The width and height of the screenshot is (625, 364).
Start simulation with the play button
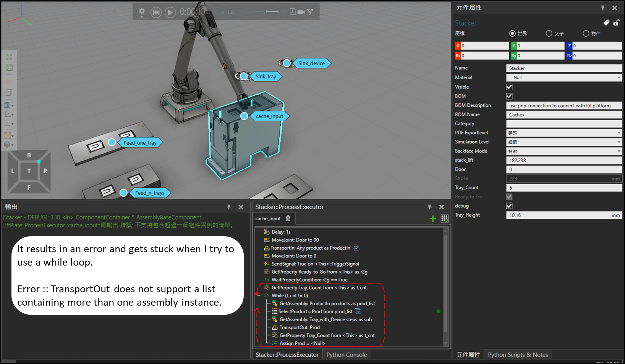pyautogui.click(x=170, y=12)
